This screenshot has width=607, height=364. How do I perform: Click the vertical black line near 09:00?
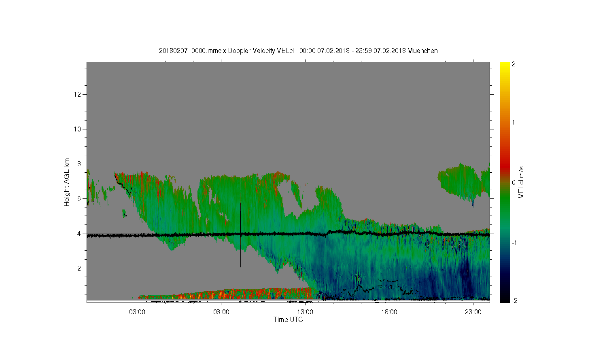click(x=240, y=235)
